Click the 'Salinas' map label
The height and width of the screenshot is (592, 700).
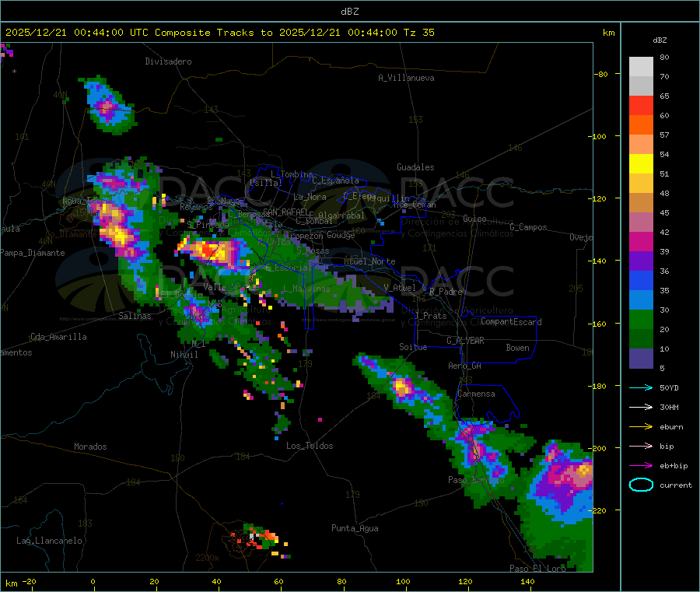135,316
